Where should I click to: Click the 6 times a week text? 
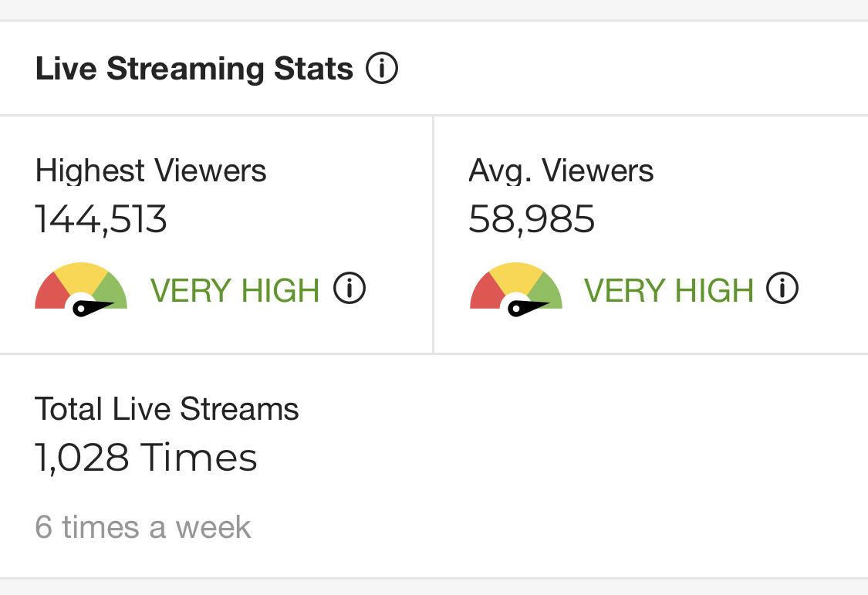click(144, 528)
